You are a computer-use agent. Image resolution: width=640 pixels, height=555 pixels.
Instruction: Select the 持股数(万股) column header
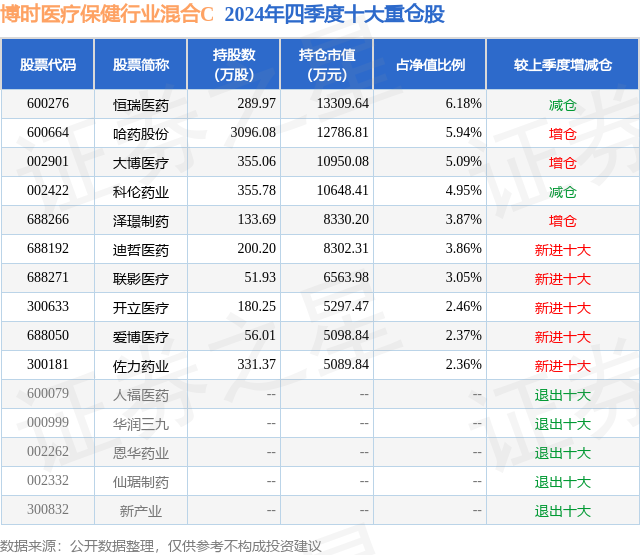[x=234, y=64]
